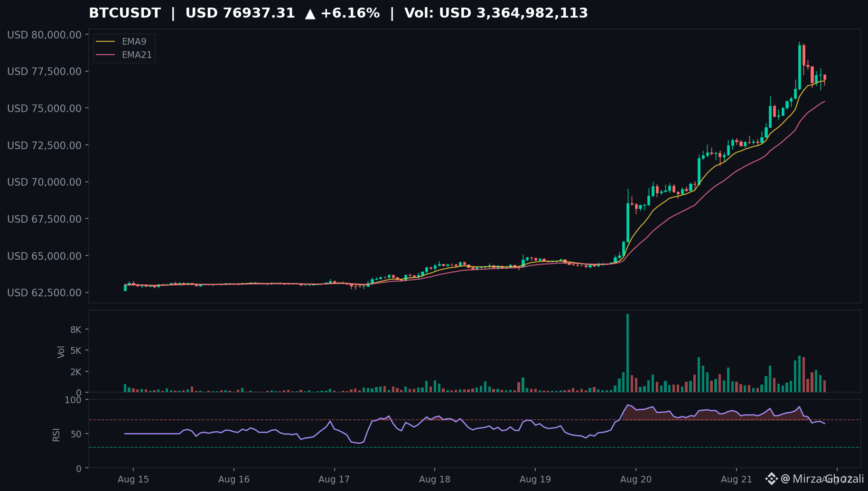Click the 5K volume axis label
868x491 pixels.
pos(76,350)
